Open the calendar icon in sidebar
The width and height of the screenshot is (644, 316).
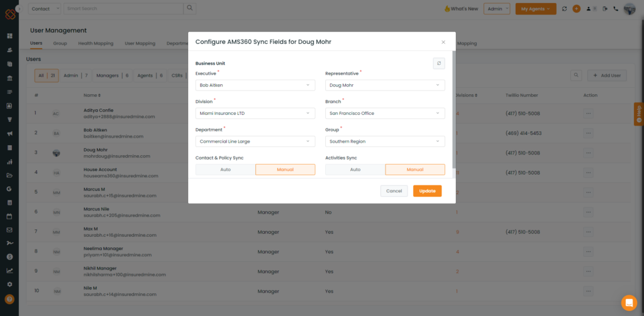(x=9, y=216)
